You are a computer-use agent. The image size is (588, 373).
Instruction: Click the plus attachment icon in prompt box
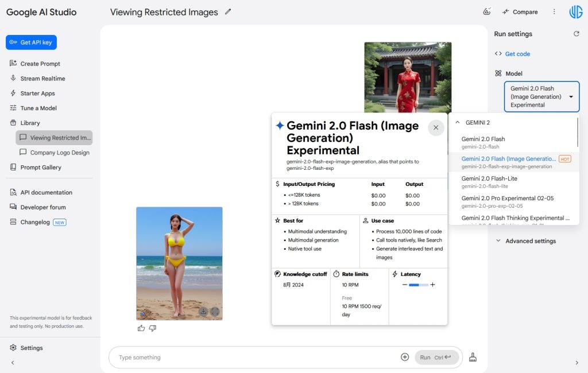[x=405, y=357]
